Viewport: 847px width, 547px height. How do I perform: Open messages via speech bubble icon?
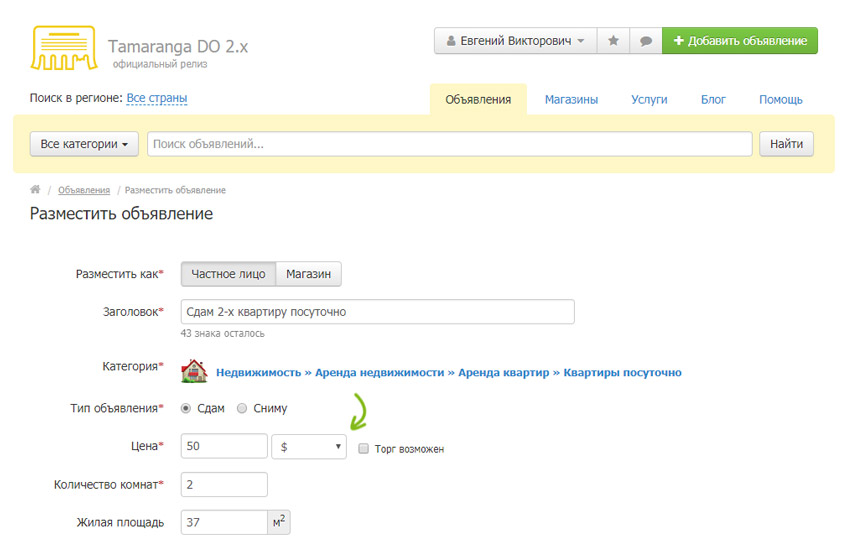pyautogui.click(x=646, y=41)
